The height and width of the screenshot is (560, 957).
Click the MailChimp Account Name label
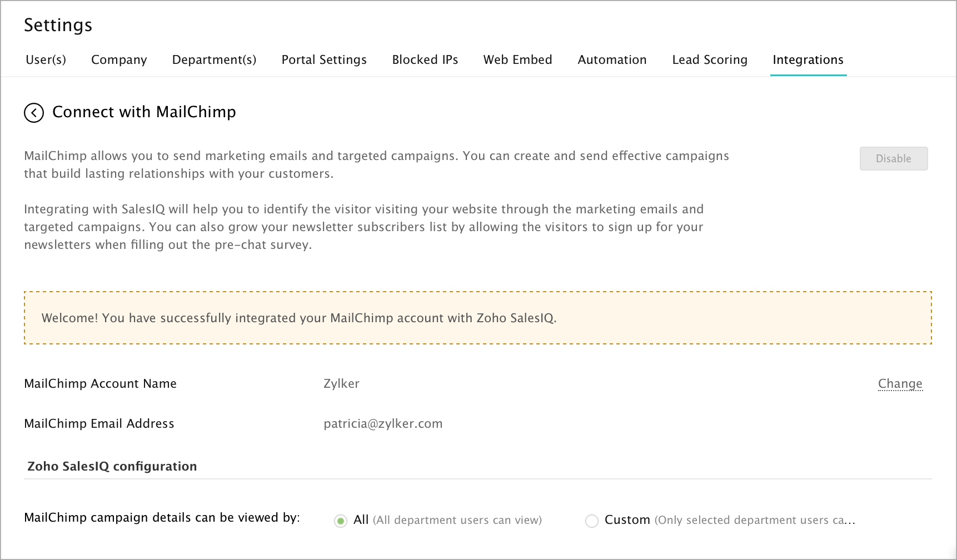pyautogui.click(x=101, y=383)
